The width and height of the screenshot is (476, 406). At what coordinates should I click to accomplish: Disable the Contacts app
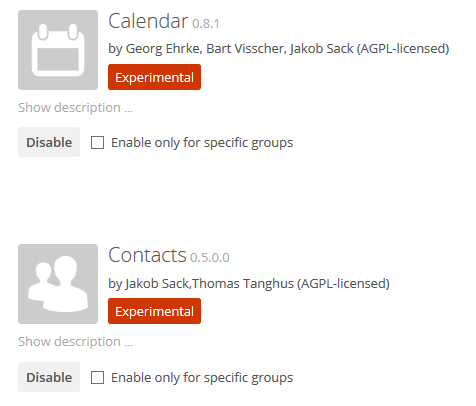tap(49, 377)
